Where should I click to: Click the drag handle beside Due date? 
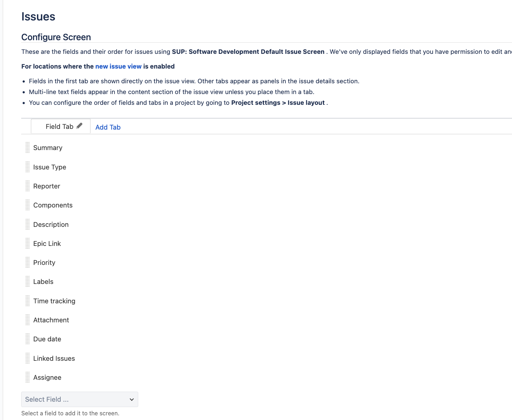click(28, 339)
